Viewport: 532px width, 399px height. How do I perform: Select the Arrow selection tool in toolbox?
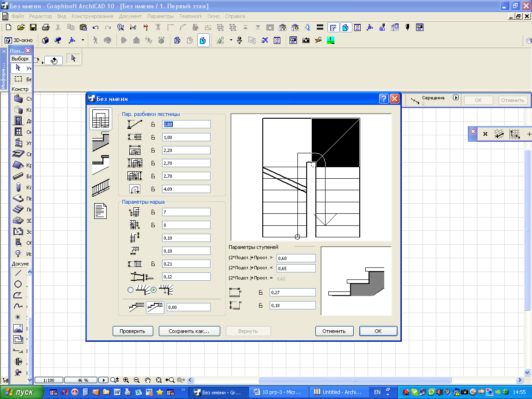click(x=21, y=68)
